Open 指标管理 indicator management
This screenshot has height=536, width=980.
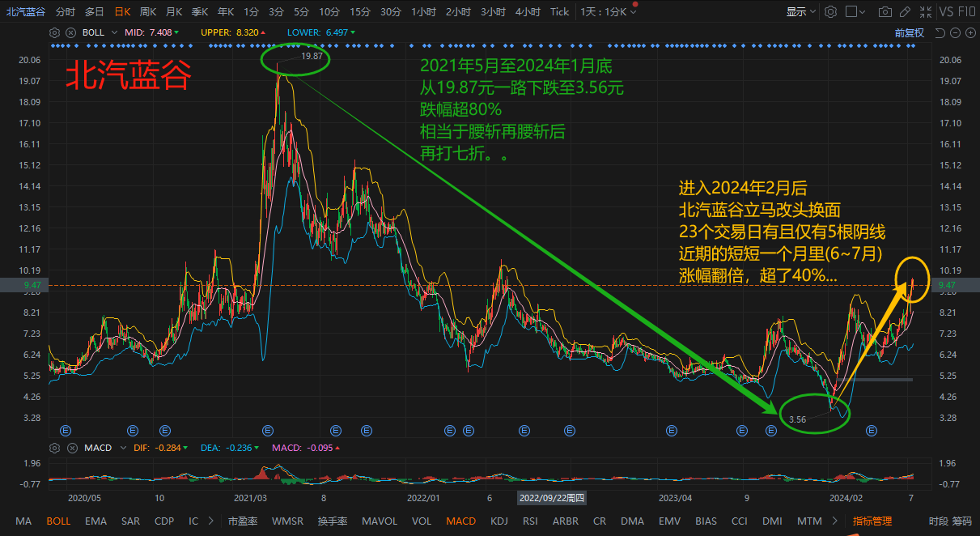coord(872,521)
